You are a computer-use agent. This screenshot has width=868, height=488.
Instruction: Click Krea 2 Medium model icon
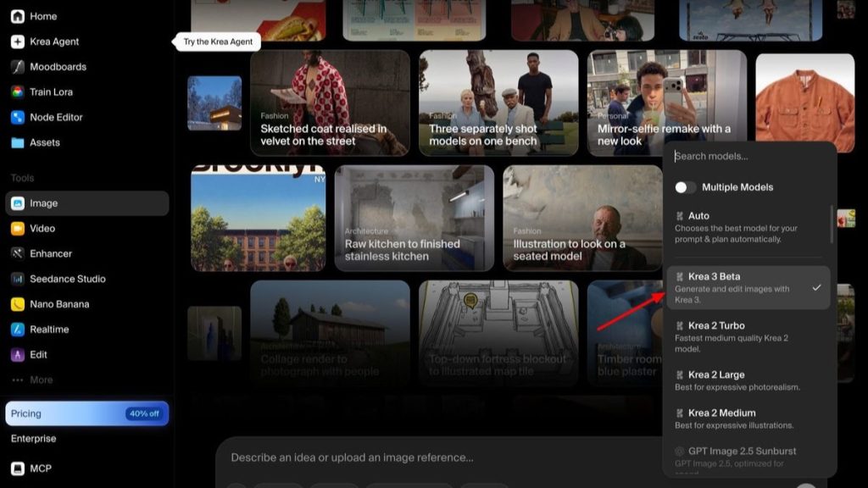(x=679, y=413)
